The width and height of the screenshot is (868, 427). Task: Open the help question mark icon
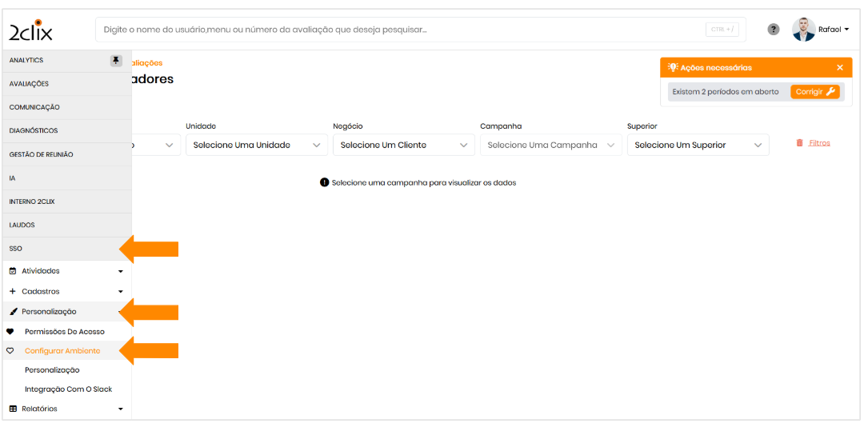(773, 30)
